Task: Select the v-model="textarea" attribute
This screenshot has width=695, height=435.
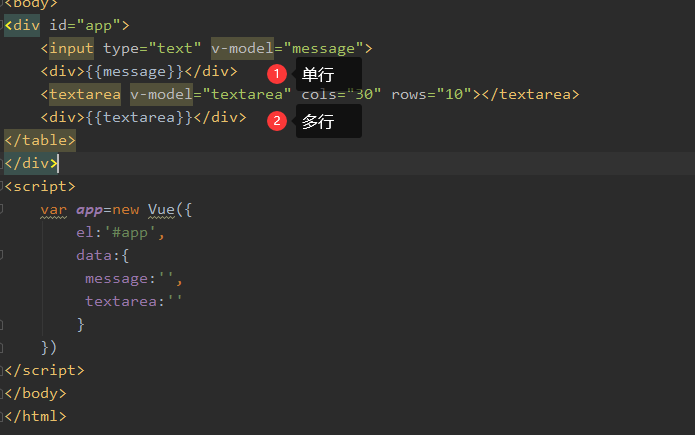Action: 210,94
